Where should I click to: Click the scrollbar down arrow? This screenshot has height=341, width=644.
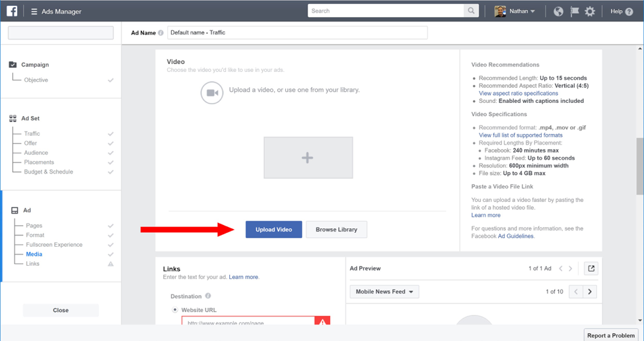pyautogui.click(x=640, y=320)
